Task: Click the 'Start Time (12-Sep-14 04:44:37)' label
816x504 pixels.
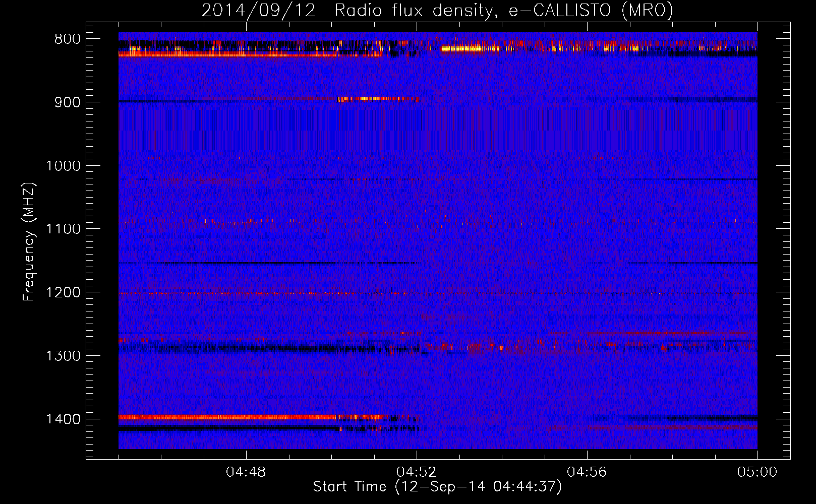Action: 437,487
